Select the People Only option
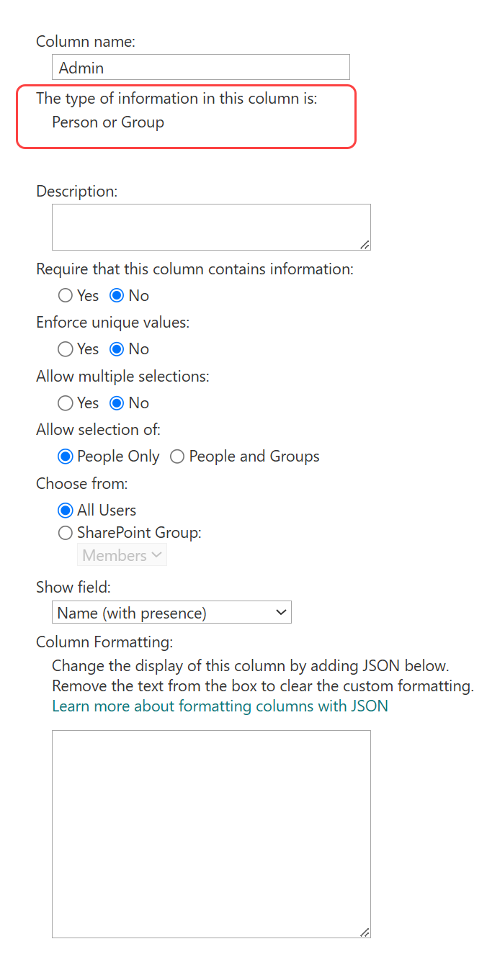The height and width of the screenshot is (980, 487). click(x=66, y=457)
